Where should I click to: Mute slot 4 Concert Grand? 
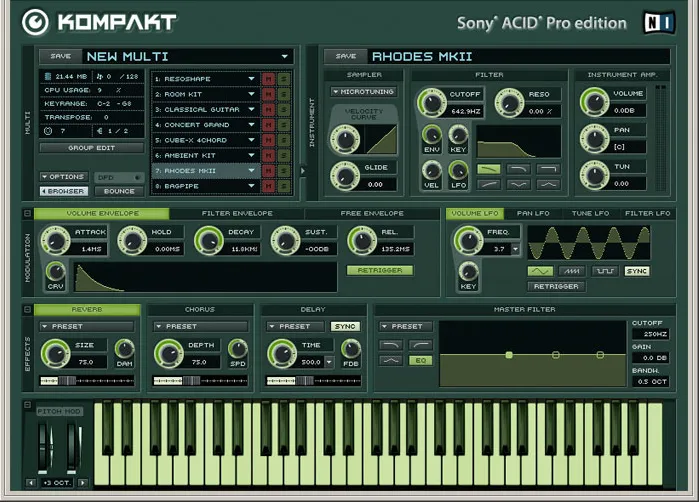click(268, 125)
